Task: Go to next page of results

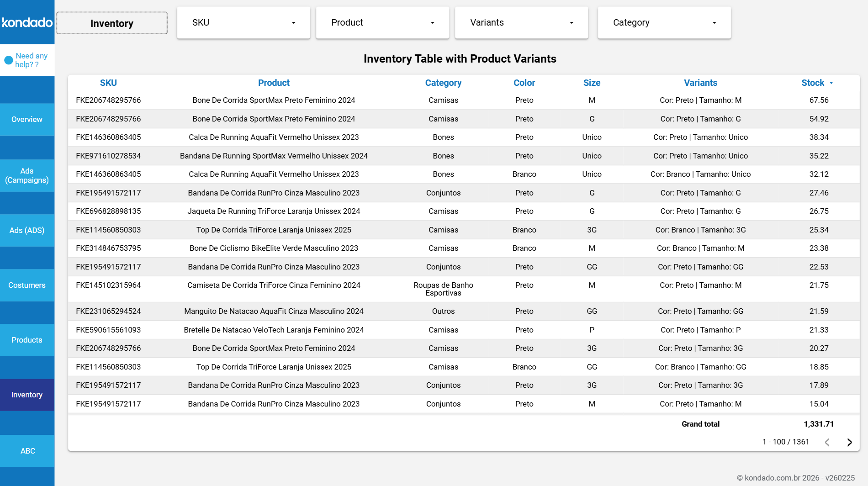Action: click(849, 442)
